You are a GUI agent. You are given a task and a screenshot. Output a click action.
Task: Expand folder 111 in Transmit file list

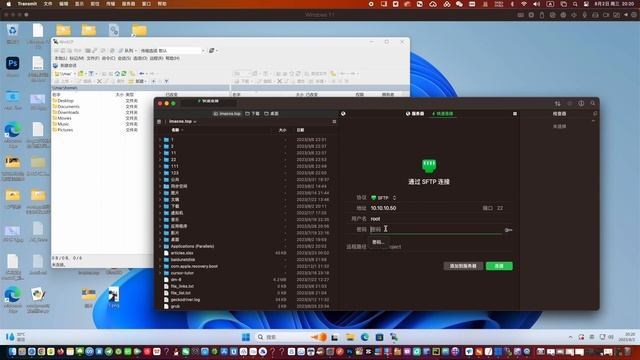click(x=160, y=167)
